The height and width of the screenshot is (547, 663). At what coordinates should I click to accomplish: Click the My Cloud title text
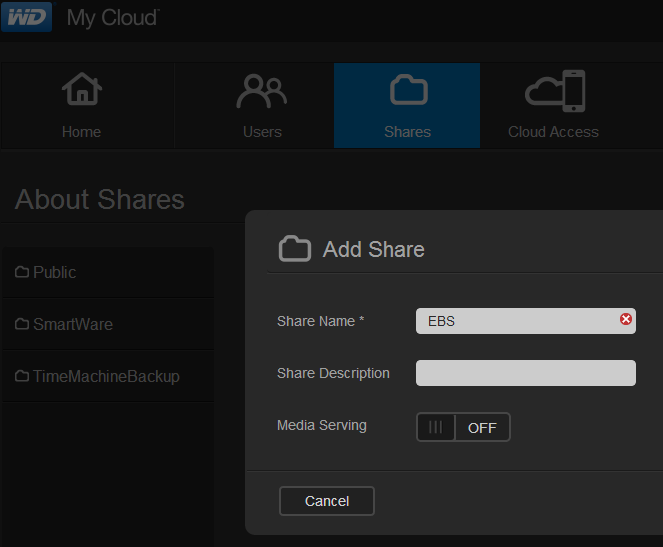click(x=113, y=17)
